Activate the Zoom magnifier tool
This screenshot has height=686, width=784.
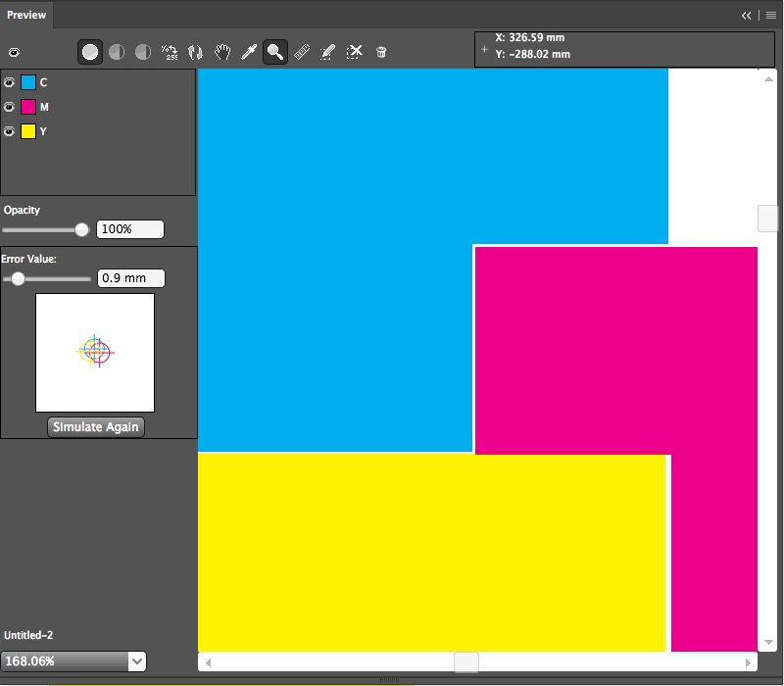click(275, 52)
